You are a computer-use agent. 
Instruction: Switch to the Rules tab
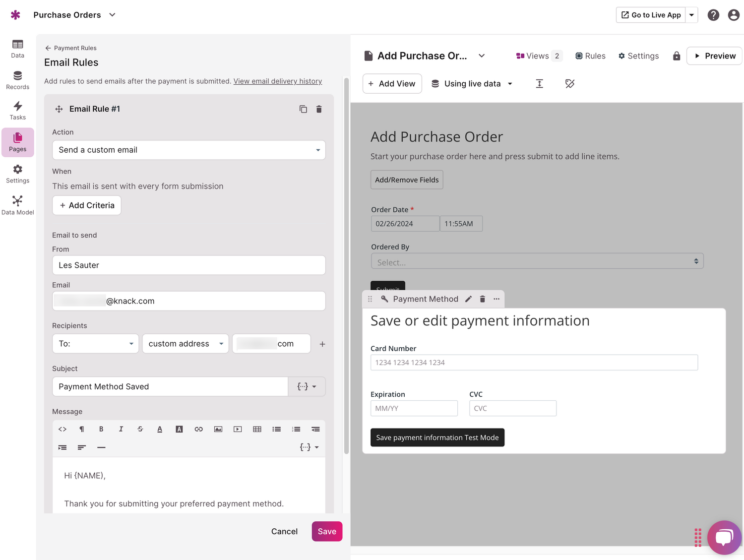pyautogui.click(x=590, y=56)
